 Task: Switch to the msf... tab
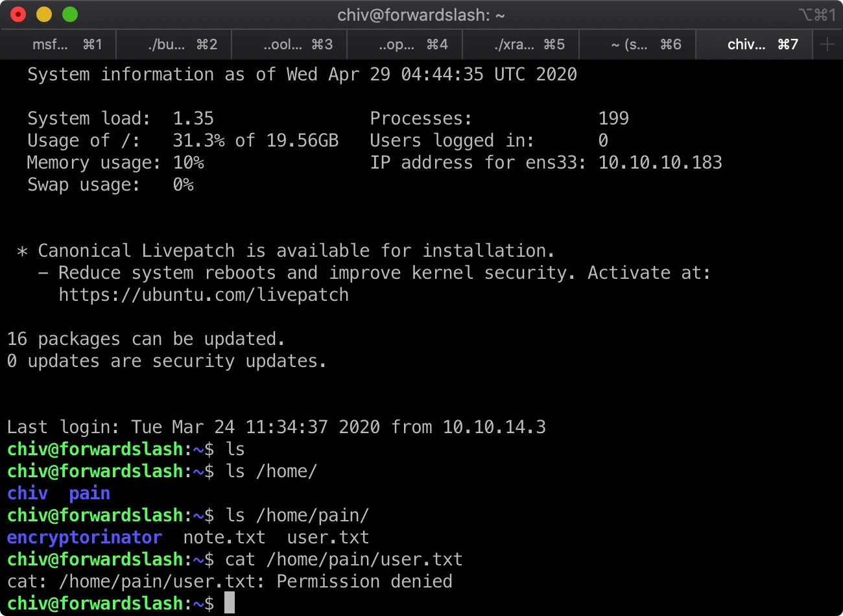[58, 45]
